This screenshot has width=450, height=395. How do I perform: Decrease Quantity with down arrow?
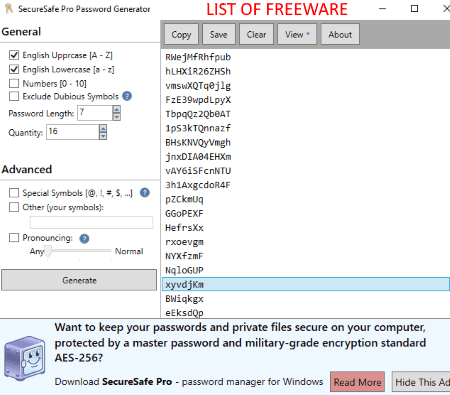click(x=103, y=136)
